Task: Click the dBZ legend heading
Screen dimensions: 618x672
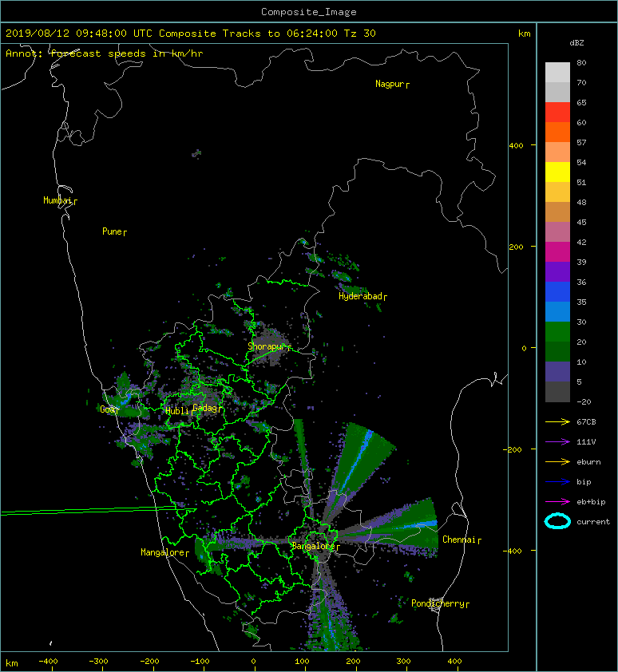Action: pyautogui.click(x=576, y=43)
